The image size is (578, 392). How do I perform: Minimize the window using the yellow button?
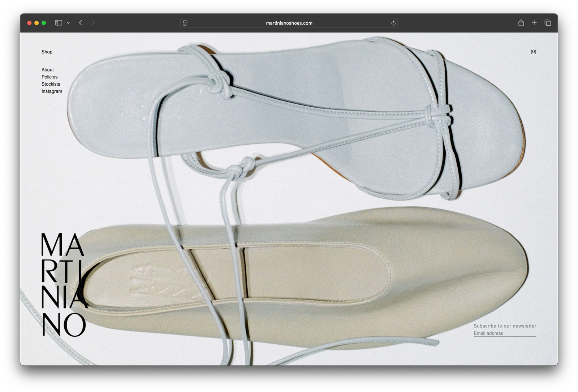[36, 23]
